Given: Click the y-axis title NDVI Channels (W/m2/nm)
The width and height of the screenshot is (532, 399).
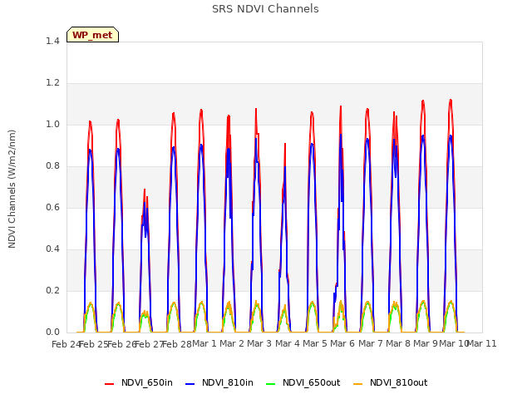Looking at the screenshot, I should coord(12,189).
